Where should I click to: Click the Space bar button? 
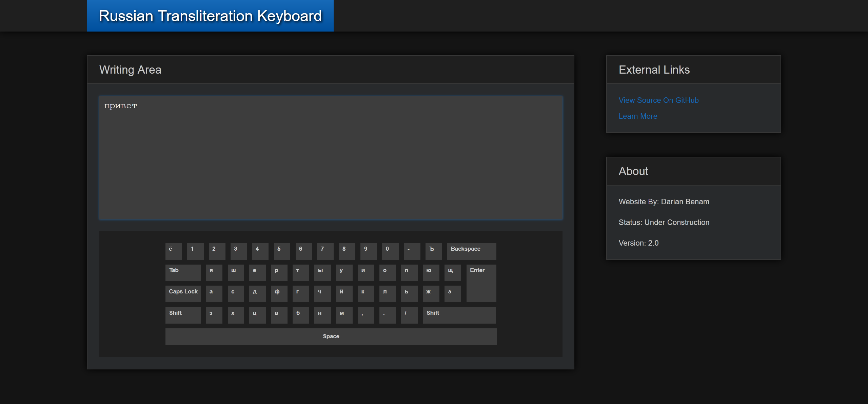(x=331, y=335)
